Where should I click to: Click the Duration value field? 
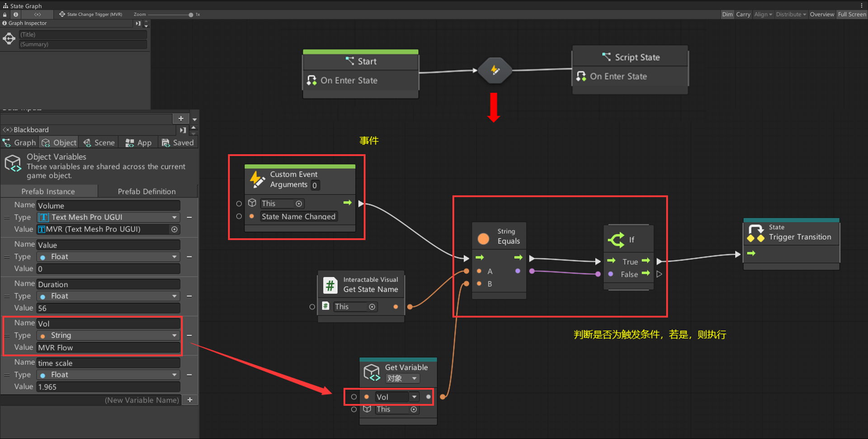click(x=108, y=308)
